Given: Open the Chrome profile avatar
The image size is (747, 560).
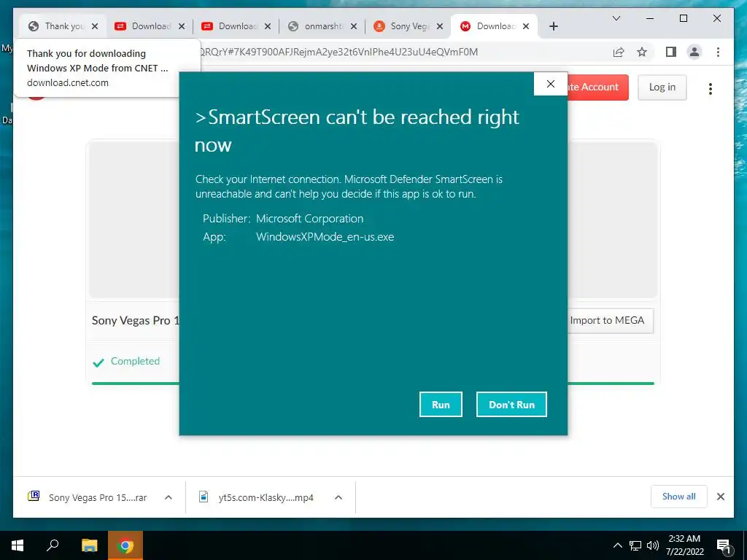Looking at the screenshot, I should pos(694,52).
